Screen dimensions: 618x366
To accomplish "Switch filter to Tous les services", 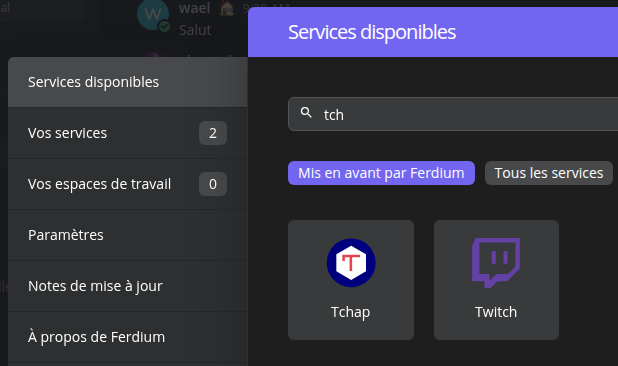I will point(549,173).
